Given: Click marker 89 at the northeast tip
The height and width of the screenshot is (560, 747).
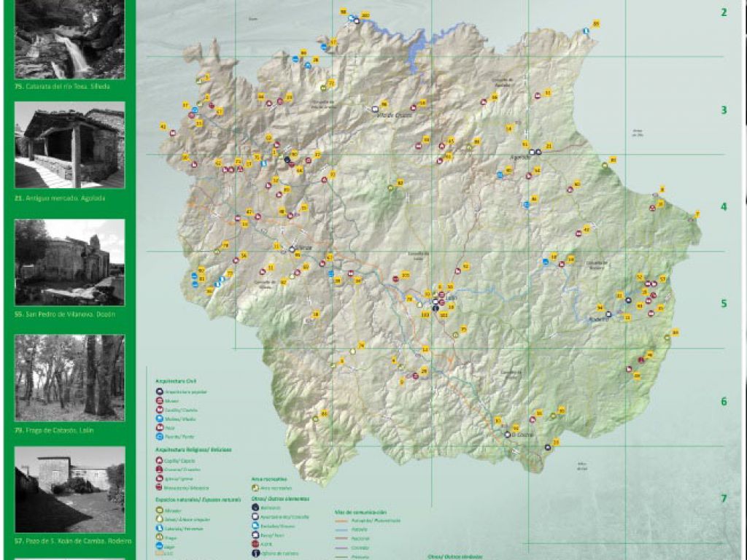Looking at the screenshot, I should point(596,24).
